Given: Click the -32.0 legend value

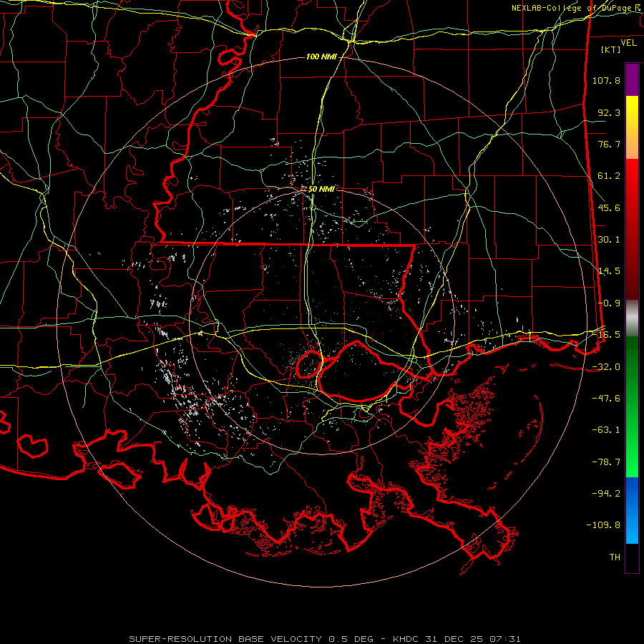Looking at the screenshot, I should coord(606,367).
